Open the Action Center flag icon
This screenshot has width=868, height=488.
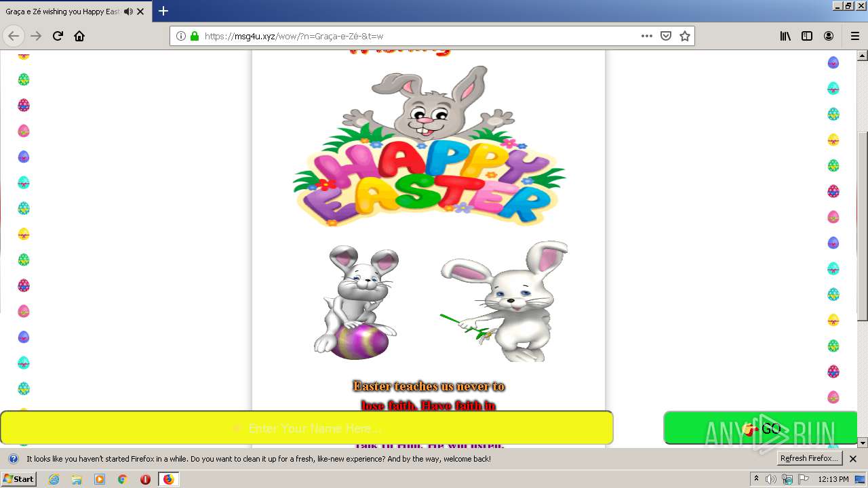[x=804, y=479]
